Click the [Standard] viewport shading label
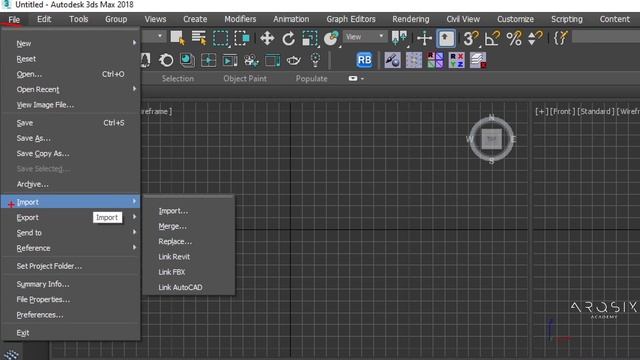Viewport: 640px width, 360px height. (x=596, y=111)
